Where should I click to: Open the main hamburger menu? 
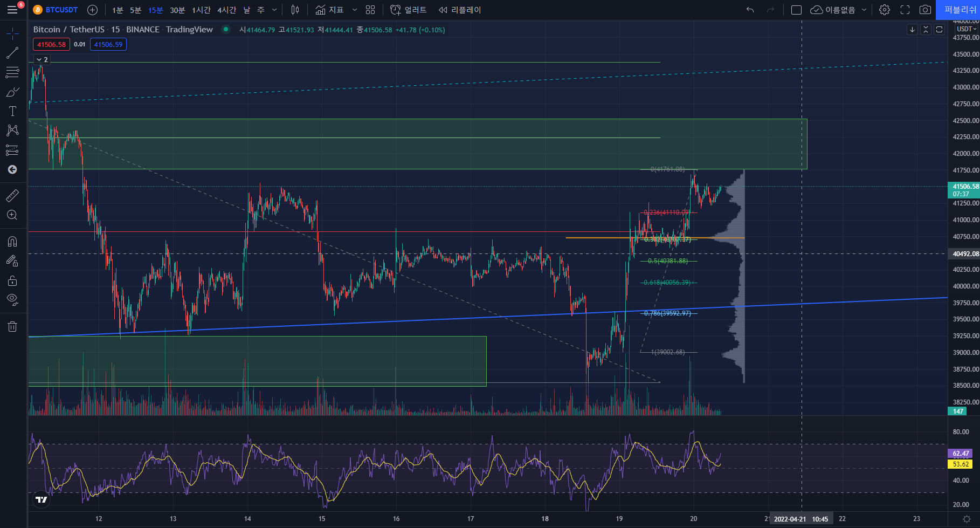pos(12,10)
